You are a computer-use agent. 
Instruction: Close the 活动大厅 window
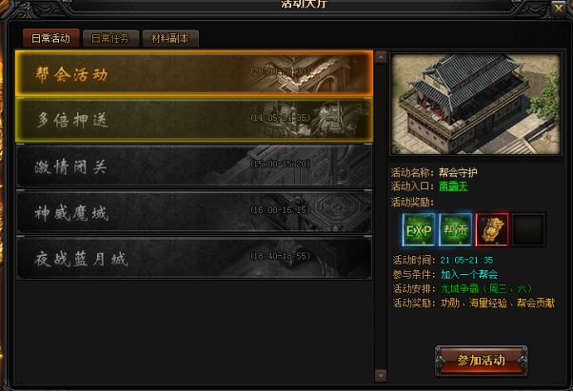[558, 8]
